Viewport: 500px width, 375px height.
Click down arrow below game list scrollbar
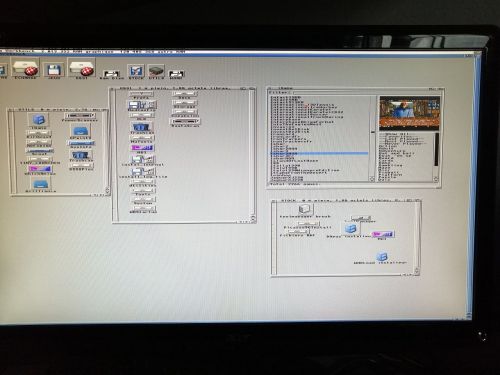pyautogui.click(x=372, y=179)
